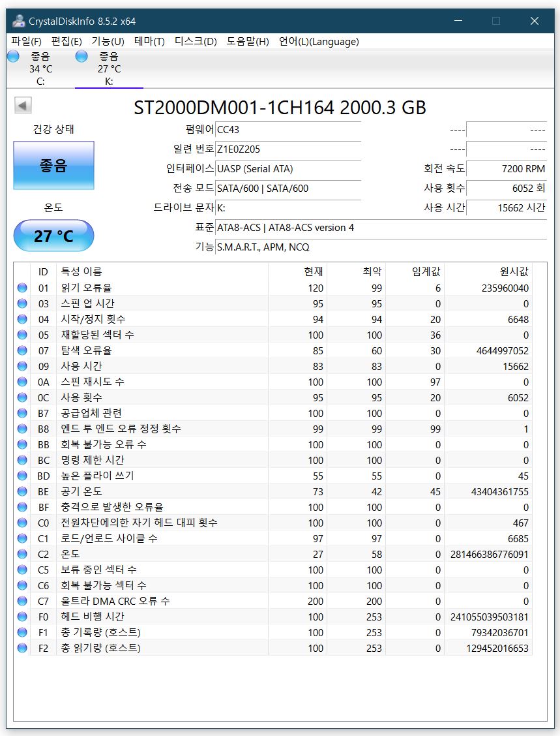Screen dimensions: 560x736
Task: Select the K: disk tab at 27 °C
Action: pos(110,69)
